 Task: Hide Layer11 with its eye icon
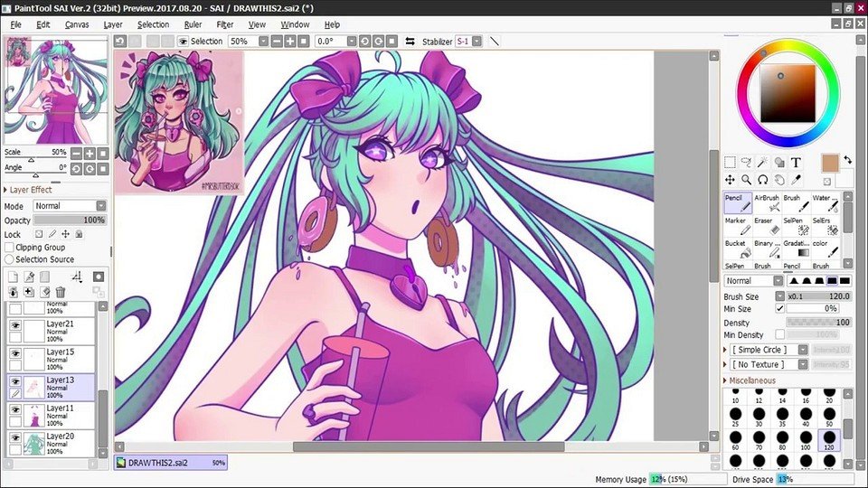point(15,410)
